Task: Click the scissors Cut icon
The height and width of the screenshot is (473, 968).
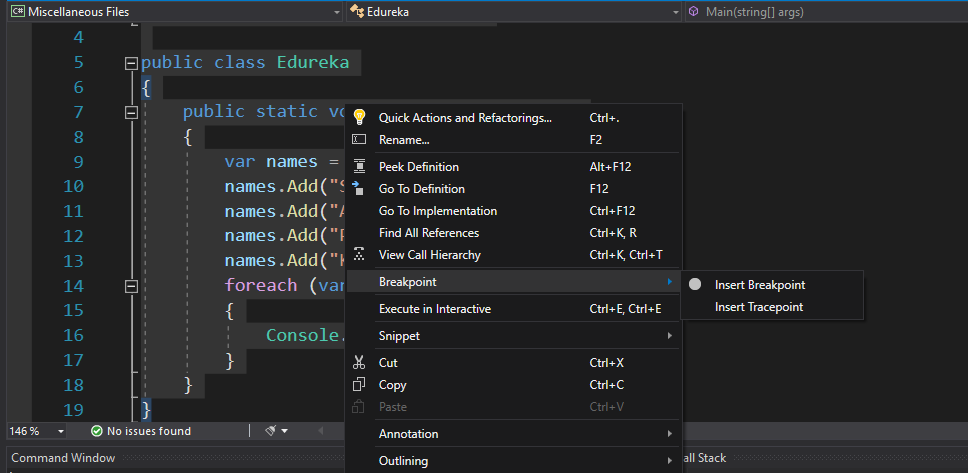Action: pyautogui.click(x=359, y=362)
